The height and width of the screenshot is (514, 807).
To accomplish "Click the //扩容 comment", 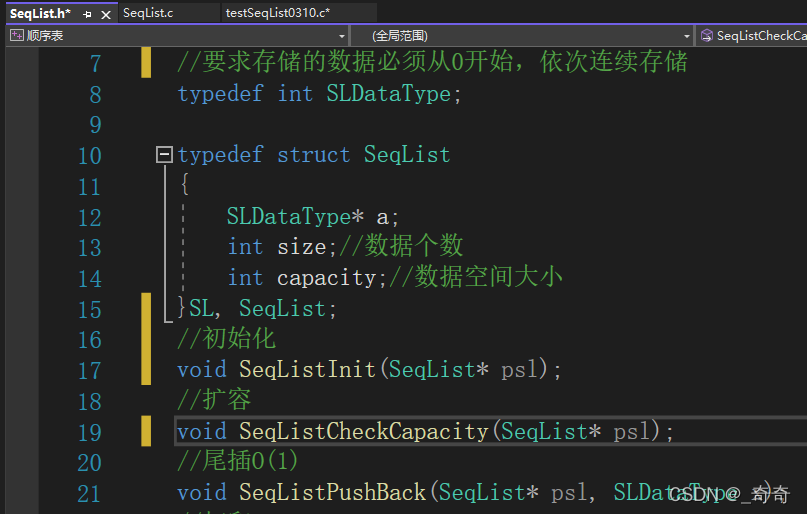I will tap(214, 400).
